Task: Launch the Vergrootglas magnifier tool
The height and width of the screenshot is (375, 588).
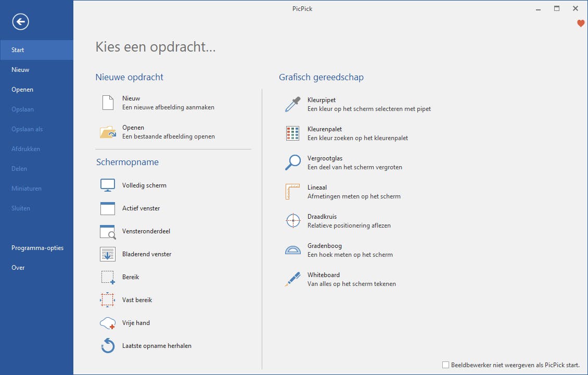Action: point(293,162)
